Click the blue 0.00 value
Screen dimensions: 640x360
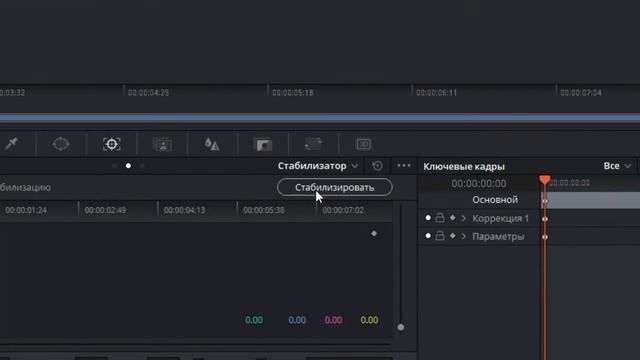click(x=297, y=320)
